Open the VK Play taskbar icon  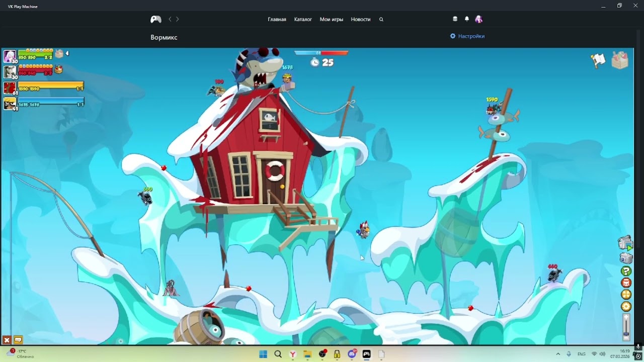click(x=366, y=354)
